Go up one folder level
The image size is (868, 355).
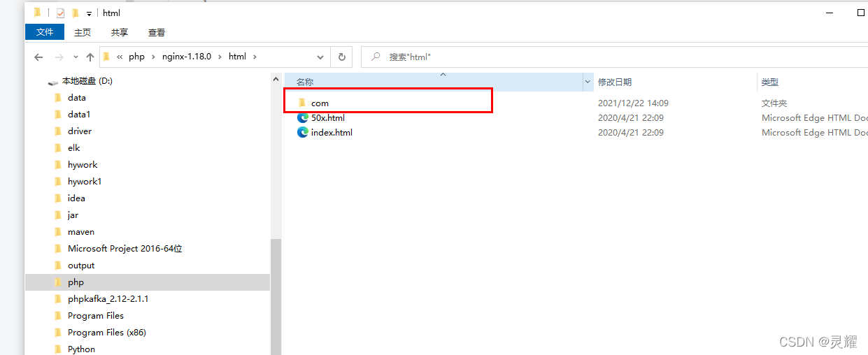click(90, 57)
